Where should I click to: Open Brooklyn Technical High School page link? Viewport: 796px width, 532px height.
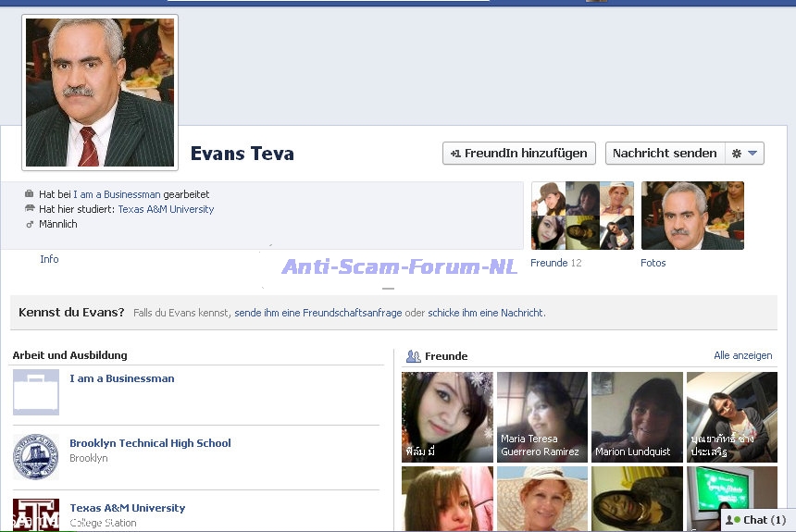[150, 443]
